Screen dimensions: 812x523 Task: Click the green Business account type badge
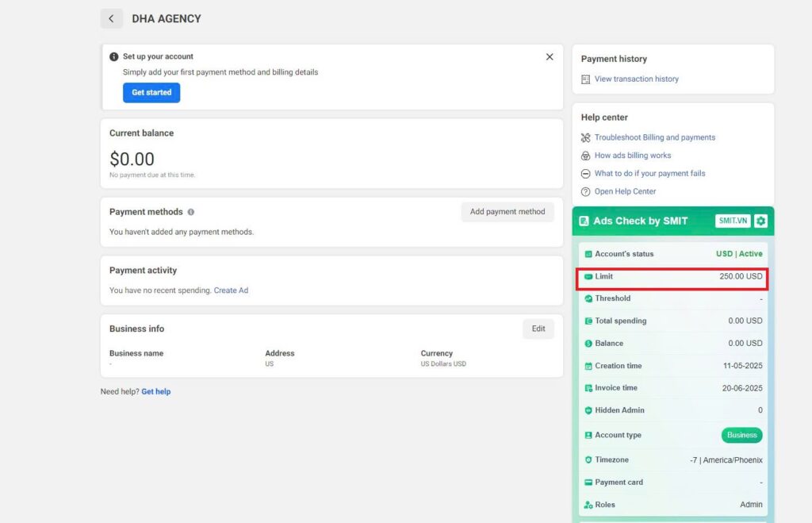coord(741,435)
